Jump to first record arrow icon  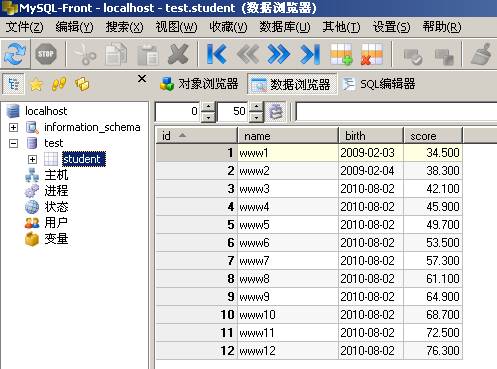(217, 54)
